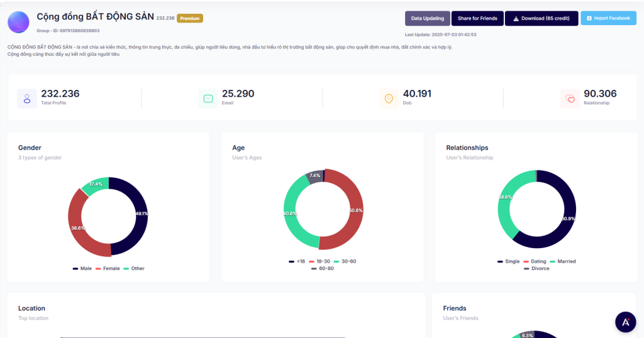644x338 pixels.
Task: Click the '3 types of gender' subtitle
Action: (x=40, y=158)
